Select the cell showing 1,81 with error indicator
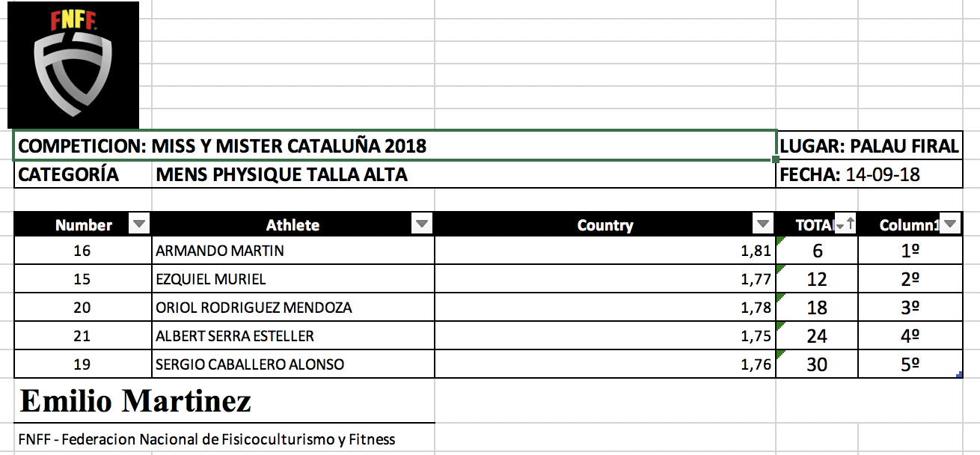The height and width of the screenshot is (455, 980). click(x=605, y=251)
